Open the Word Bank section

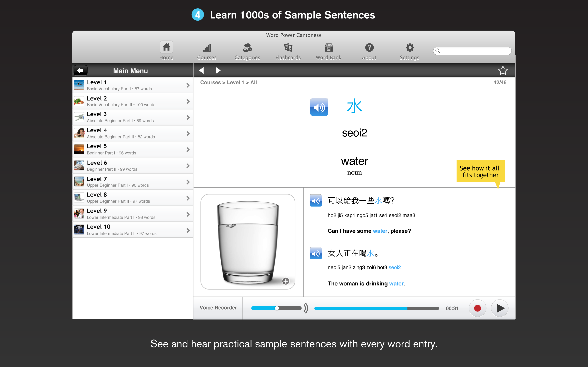tap(329, 51)
